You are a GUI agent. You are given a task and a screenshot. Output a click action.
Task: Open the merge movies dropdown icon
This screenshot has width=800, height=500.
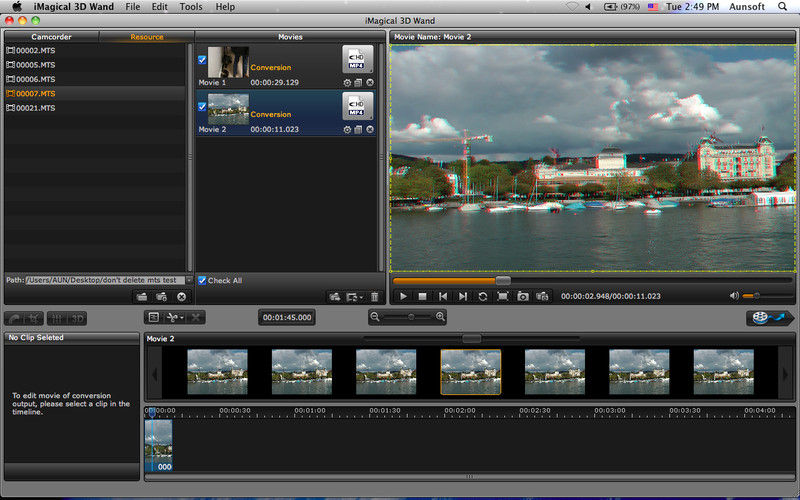click(355, 297)
